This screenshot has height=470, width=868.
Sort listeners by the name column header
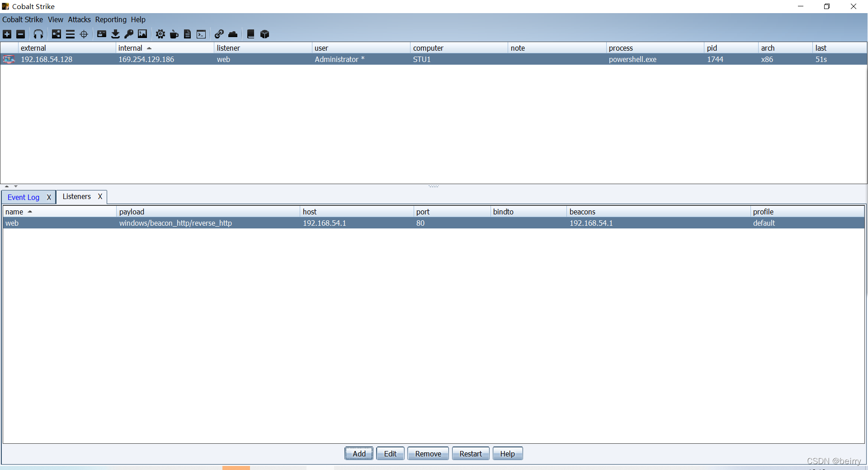click(x=14, y=212)
